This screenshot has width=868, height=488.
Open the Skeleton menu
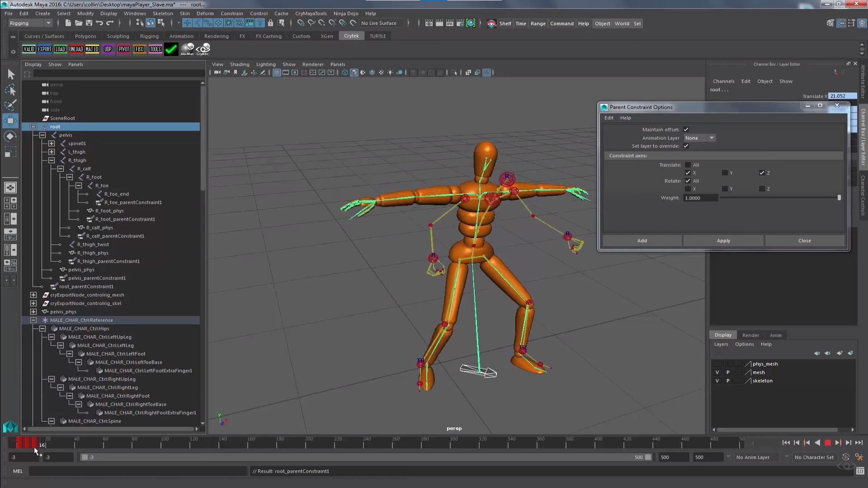point(163,13)
